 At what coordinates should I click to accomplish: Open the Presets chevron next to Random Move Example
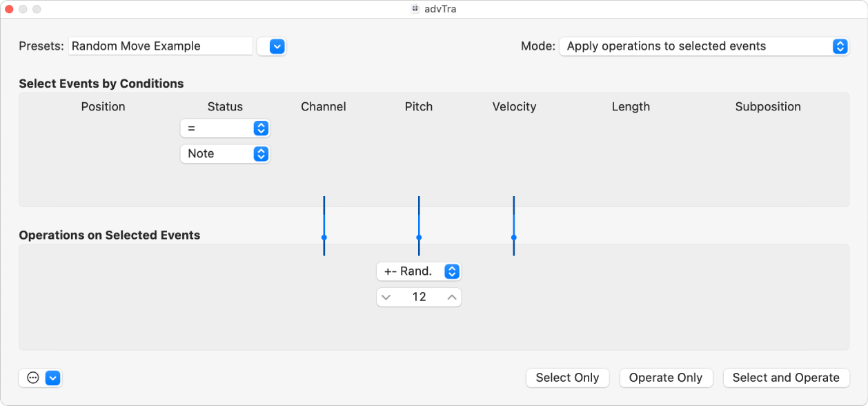tap(271, 46)
